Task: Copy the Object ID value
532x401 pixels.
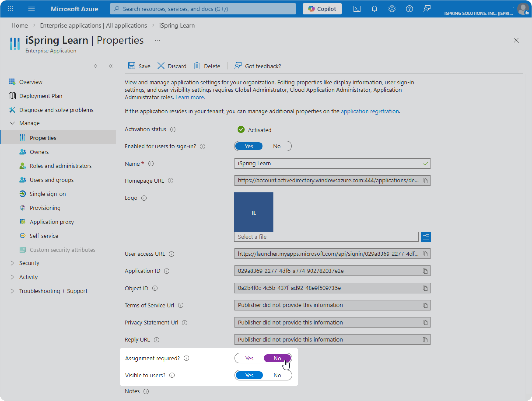Action: coord(425,288)
